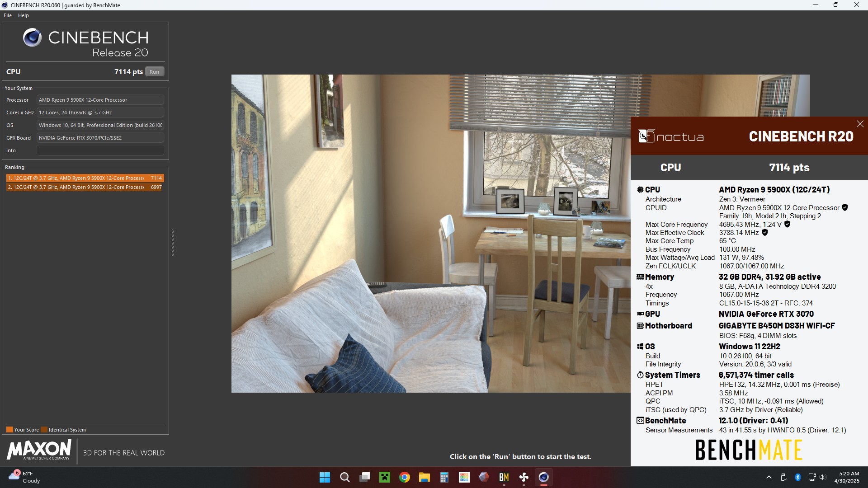Click the Windows 11 22H2 OS value
This screenshot has width=868, height=488.
tap(749, 347)
